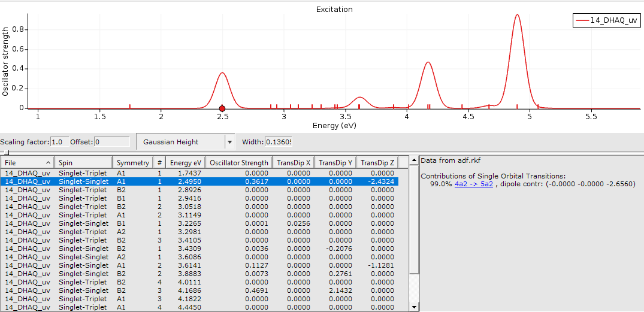Open the Gaussian Height dropdown arrow
The image size is (644, 312).
click(229, 142)
